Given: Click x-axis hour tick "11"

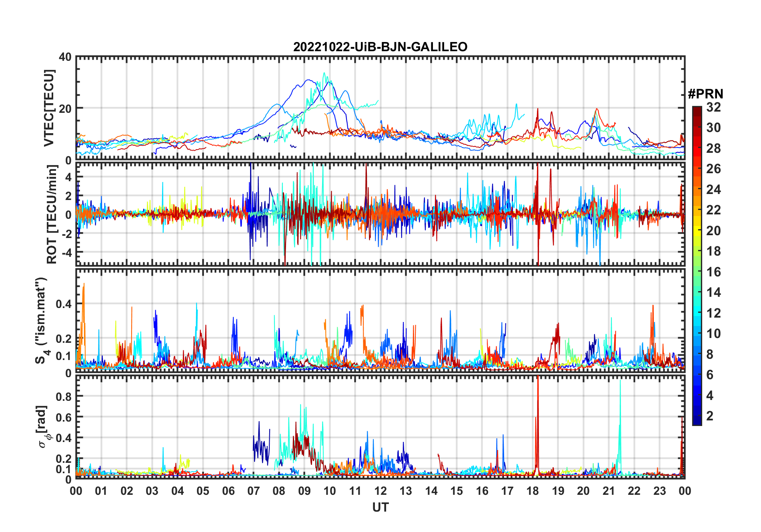Looking at the screenshot, I should pyautogui.click(x=355, y=491).
